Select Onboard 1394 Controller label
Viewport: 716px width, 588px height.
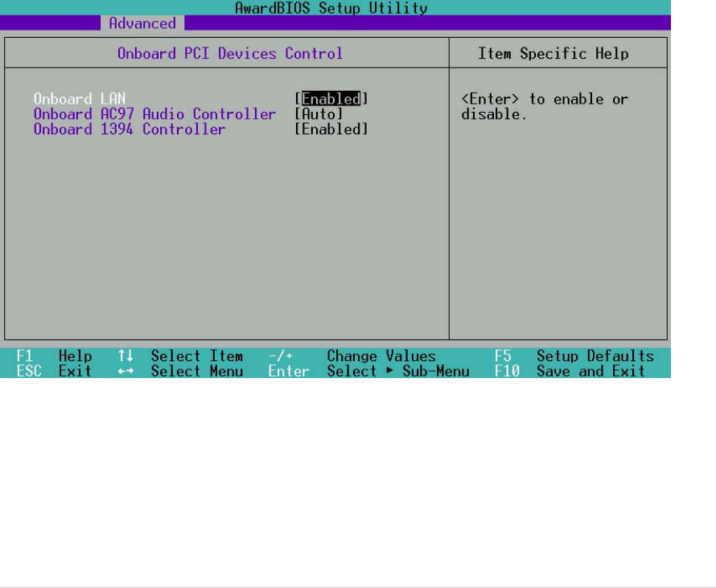tap(130, 129)
